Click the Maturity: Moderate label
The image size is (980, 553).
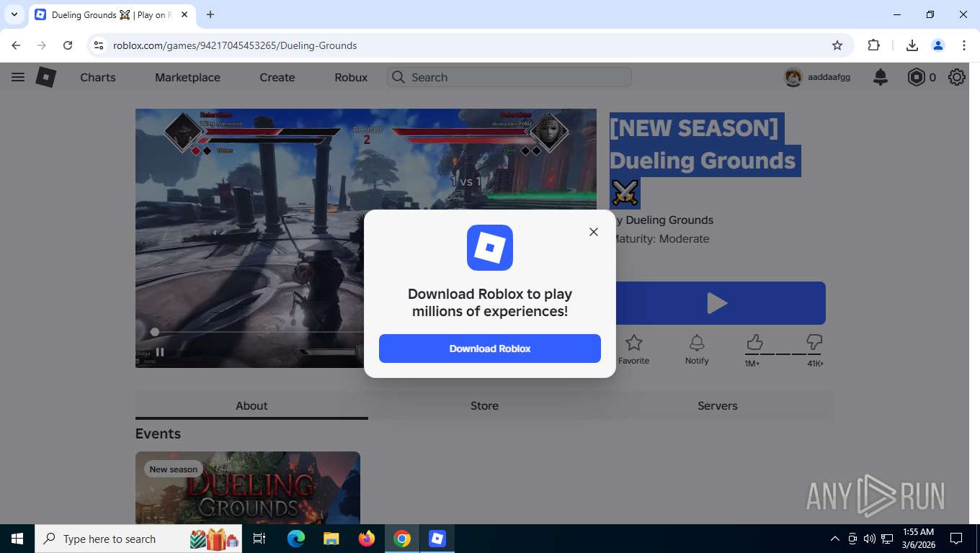[661, 238]
